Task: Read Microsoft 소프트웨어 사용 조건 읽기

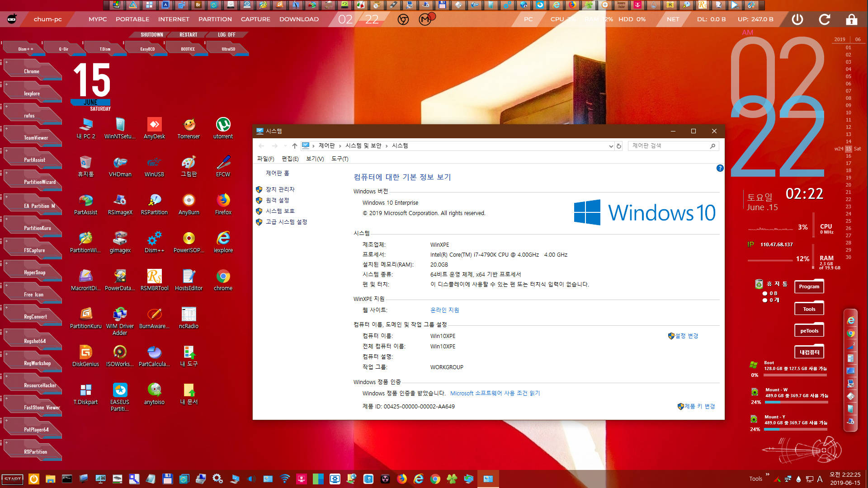Action: pos(495,393)
